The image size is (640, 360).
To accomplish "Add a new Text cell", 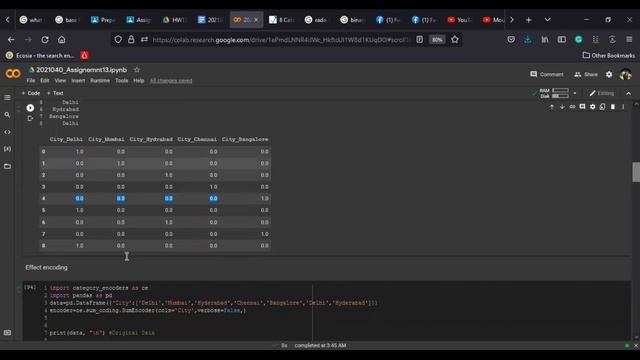I will (x=55, y=93).
